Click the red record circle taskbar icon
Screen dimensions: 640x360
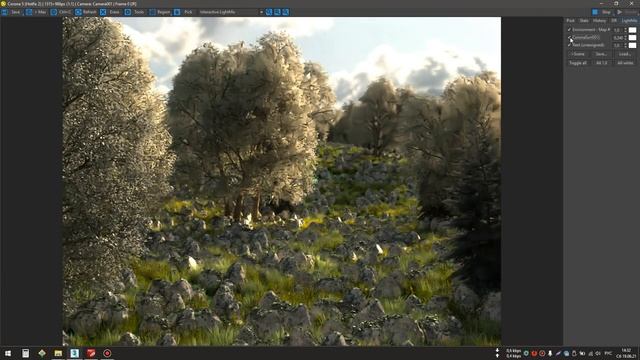(107, 353)
